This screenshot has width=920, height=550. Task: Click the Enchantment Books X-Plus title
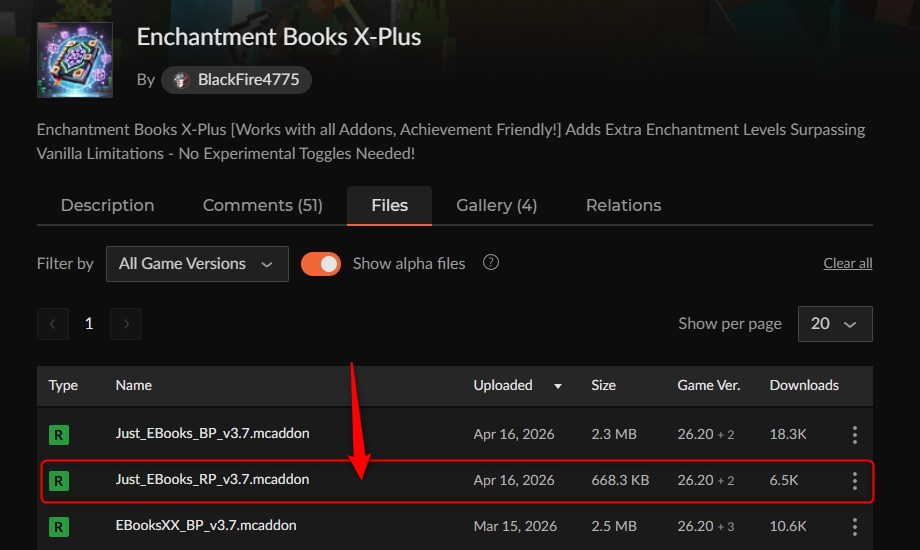pos(279,37)
